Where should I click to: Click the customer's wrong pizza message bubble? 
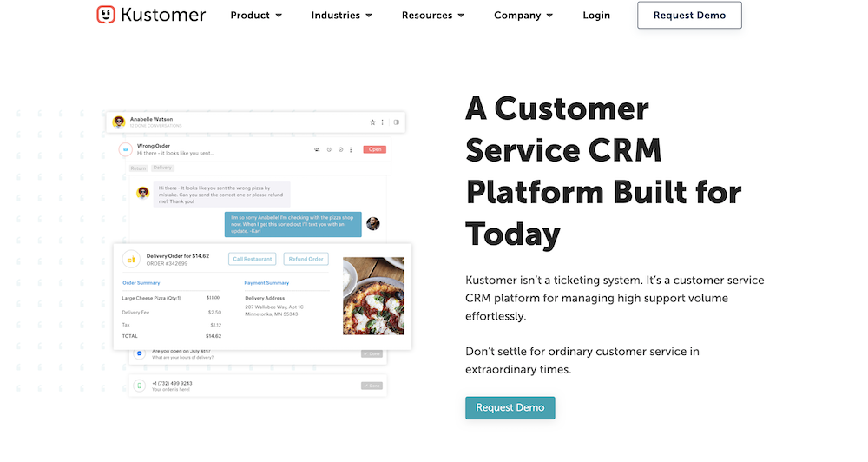pyautogui.click(x=221, y=195)
